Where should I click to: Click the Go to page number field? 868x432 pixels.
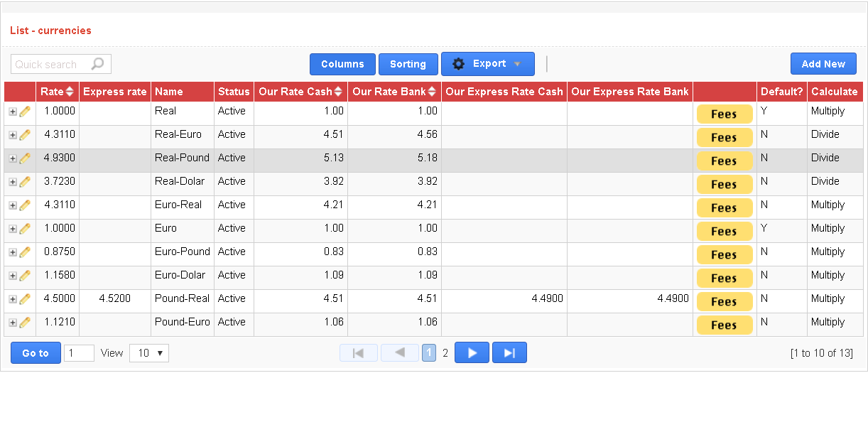pos(79,353)
